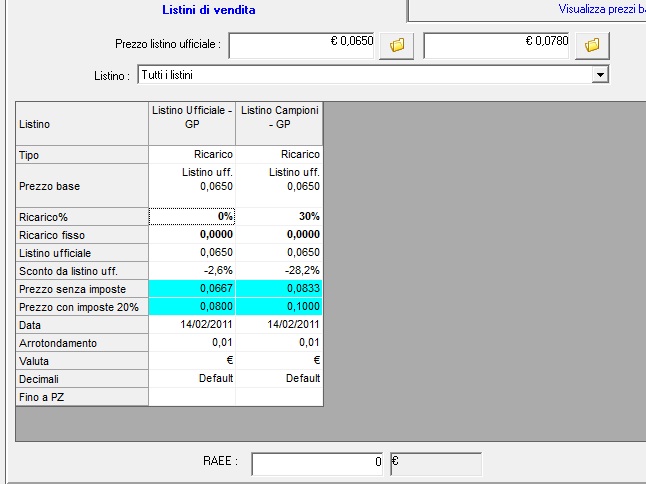Click Arrotondamento 0,01 in Listino Ufficiale column
The image size is (646, 484).
pos(192,343)
